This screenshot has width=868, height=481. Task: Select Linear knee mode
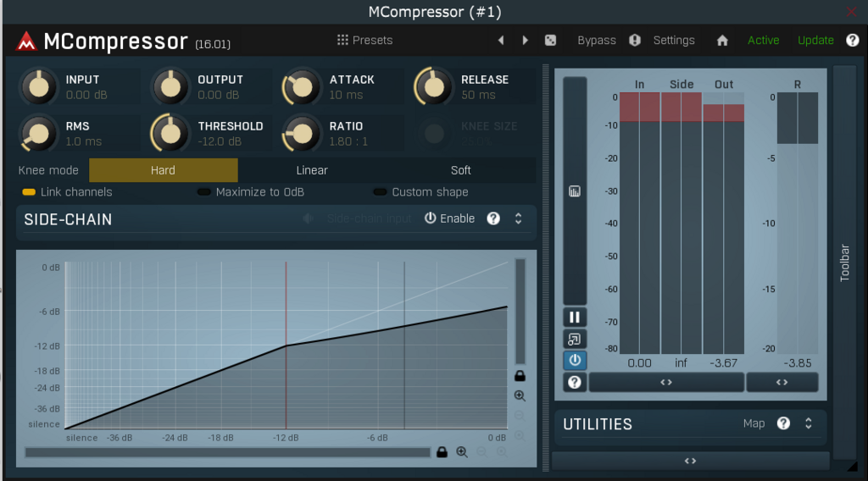pos(312,170)
